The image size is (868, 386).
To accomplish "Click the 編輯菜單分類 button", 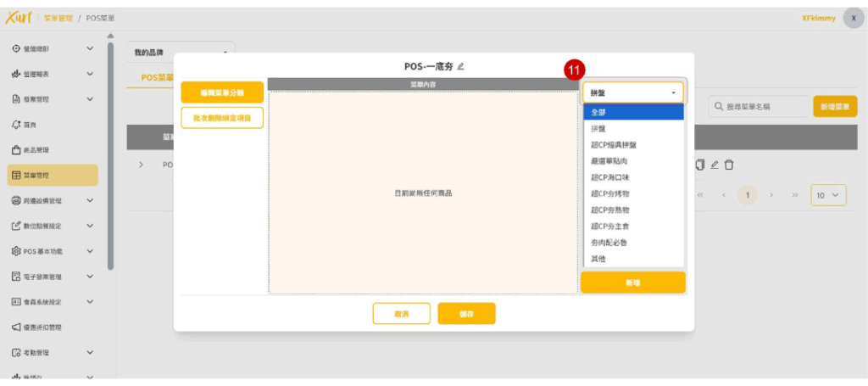I will point(221,92).
